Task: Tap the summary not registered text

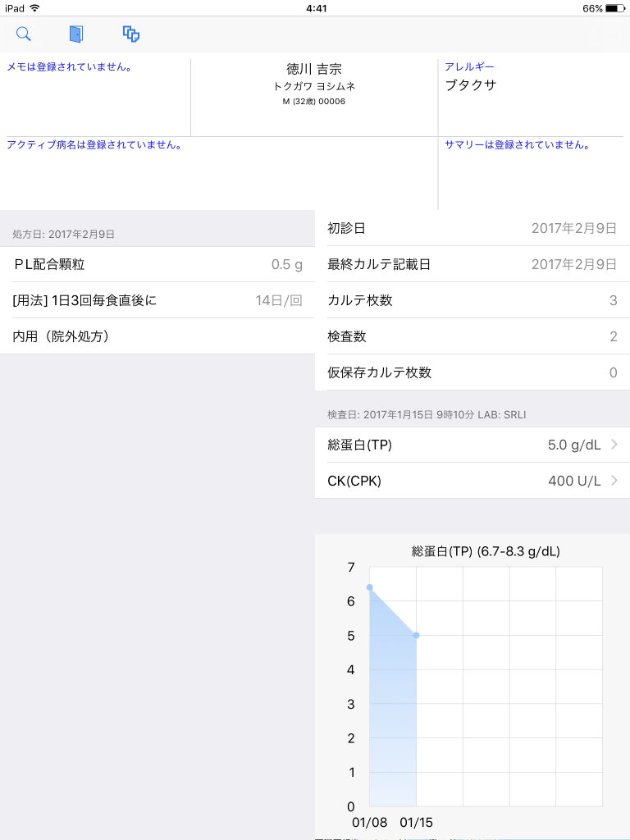Action: click(518, 144)
